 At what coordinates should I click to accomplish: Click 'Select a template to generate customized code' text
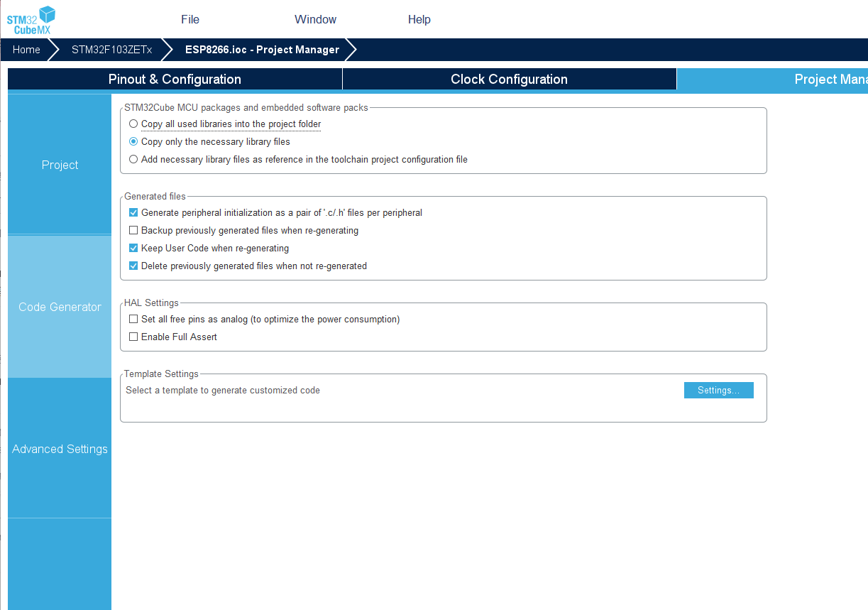click(x=223, y=390)
